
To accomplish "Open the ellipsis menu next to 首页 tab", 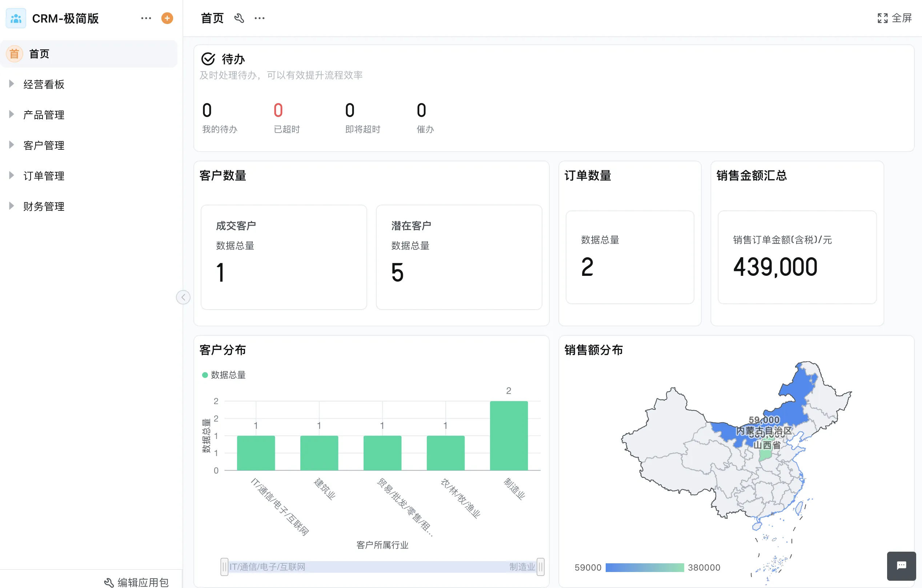I will tap(260, 18).
